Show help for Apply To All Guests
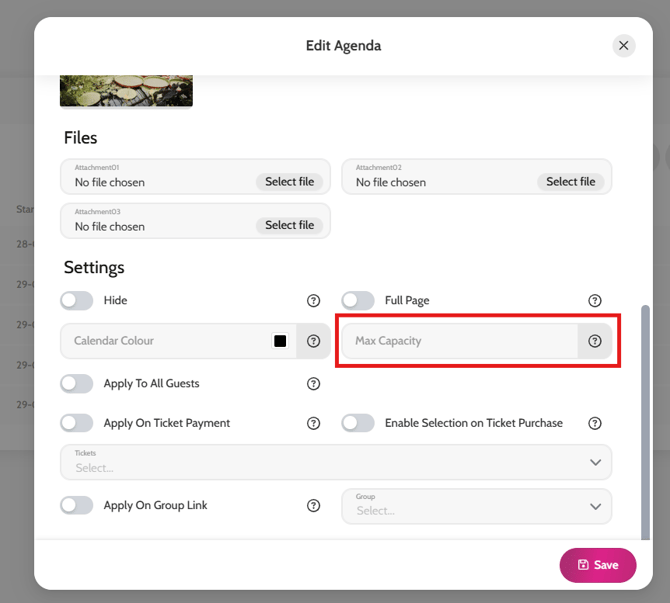This screenshot has height=603, width=670. 313,383
